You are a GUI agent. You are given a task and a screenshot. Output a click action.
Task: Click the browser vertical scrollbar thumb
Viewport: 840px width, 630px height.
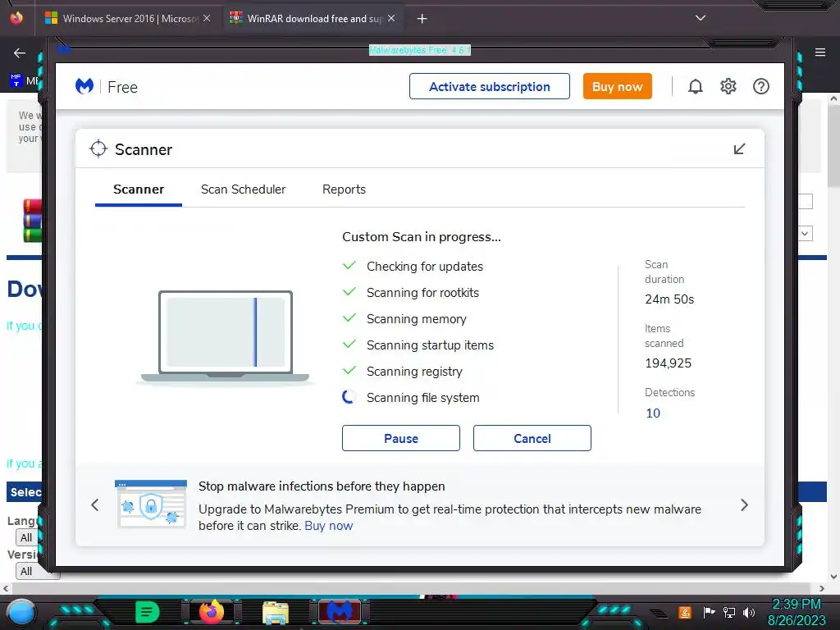tap(833, 146)
